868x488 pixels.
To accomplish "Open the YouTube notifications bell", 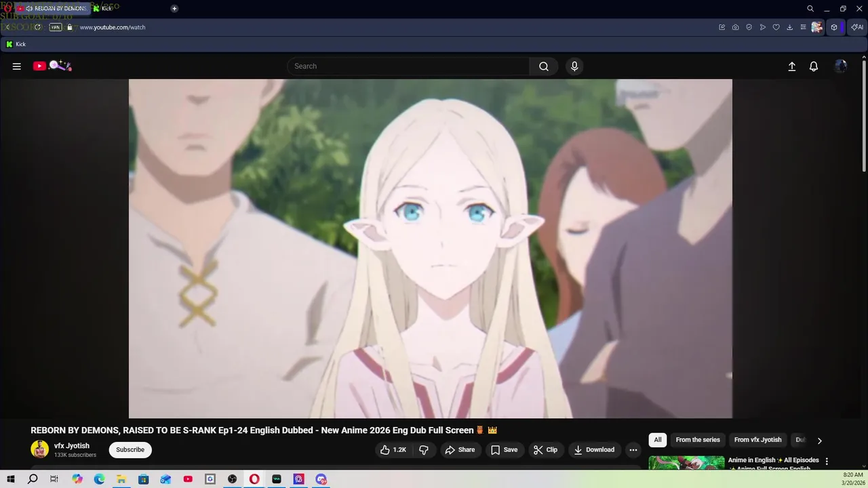I will (814, 66).
